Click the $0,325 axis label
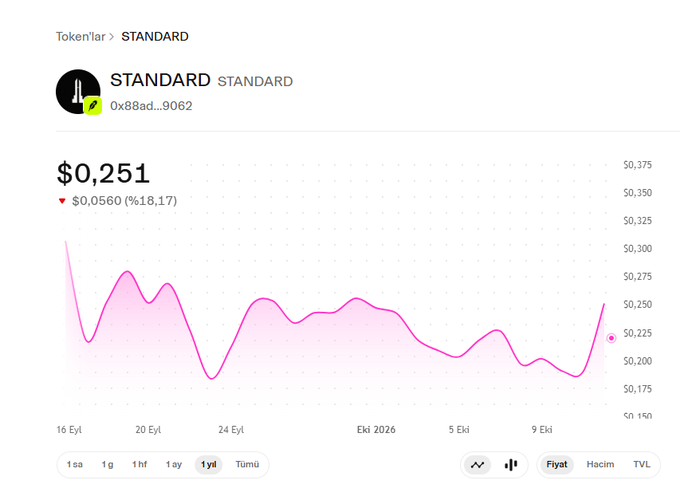The image size is (680, 504). 638,221
